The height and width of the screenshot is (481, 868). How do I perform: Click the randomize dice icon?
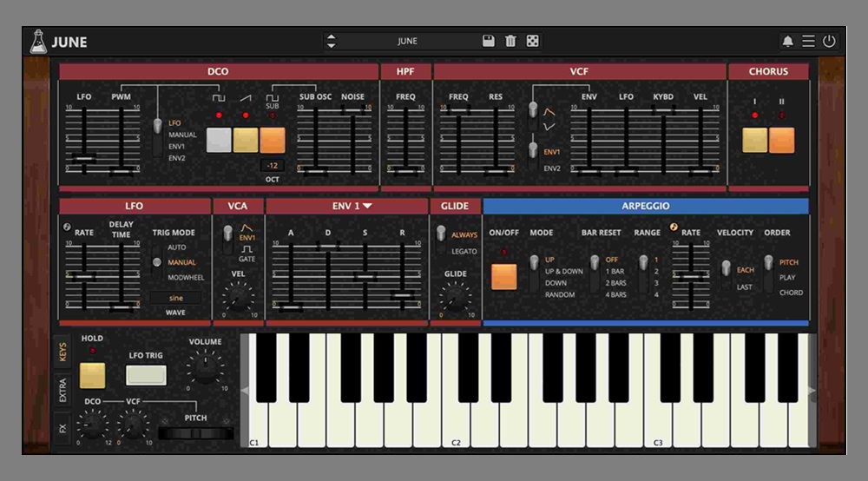533,41
